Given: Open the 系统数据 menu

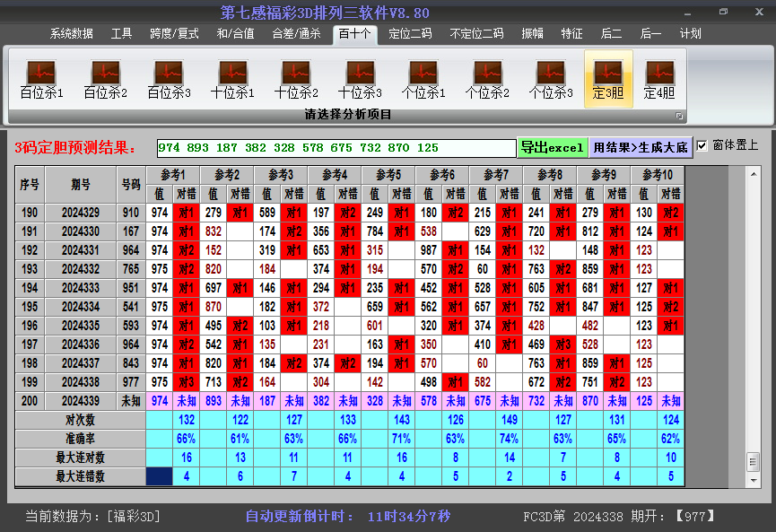Looking at the screenshot, I should coord(71,34).
